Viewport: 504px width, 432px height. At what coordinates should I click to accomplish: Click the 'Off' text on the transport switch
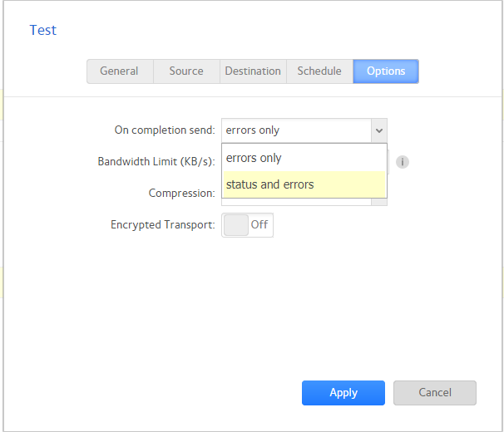point(259,224)
